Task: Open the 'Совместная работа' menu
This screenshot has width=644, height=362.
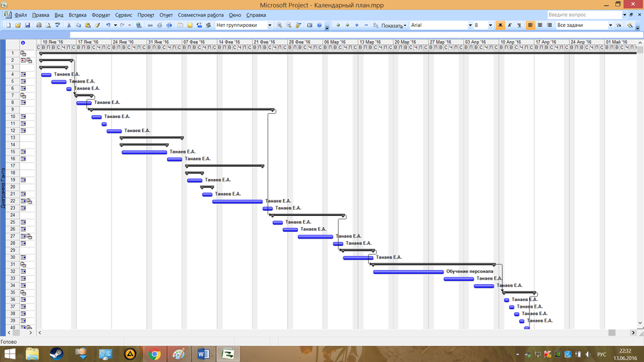Action: coord(201,15)
